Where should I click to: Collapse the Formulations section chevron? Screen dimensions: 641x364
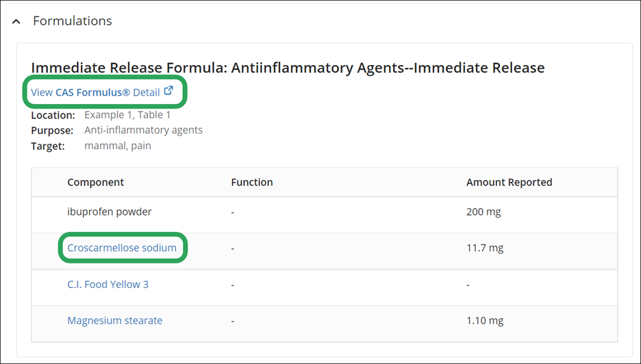coord(16,21)
